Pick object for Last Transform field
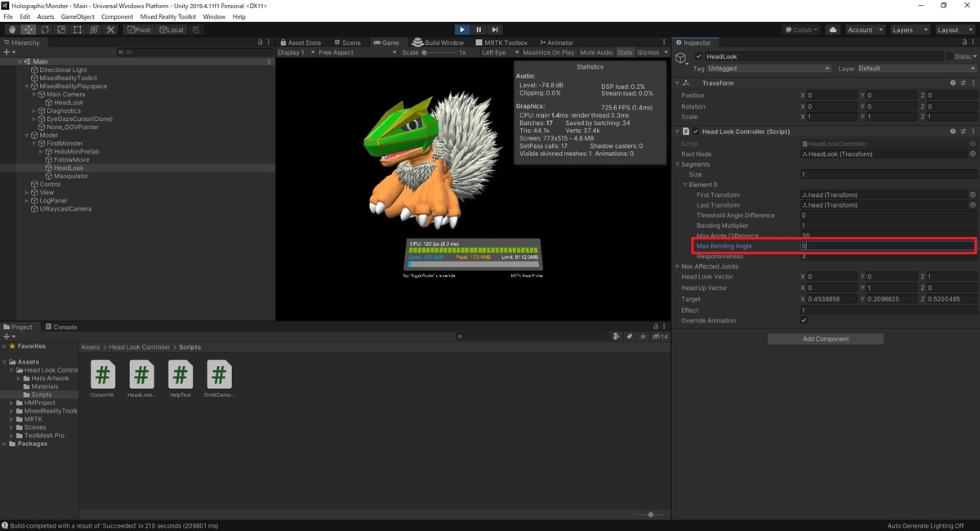Viewport: 980px width, 531px height. 973,205
